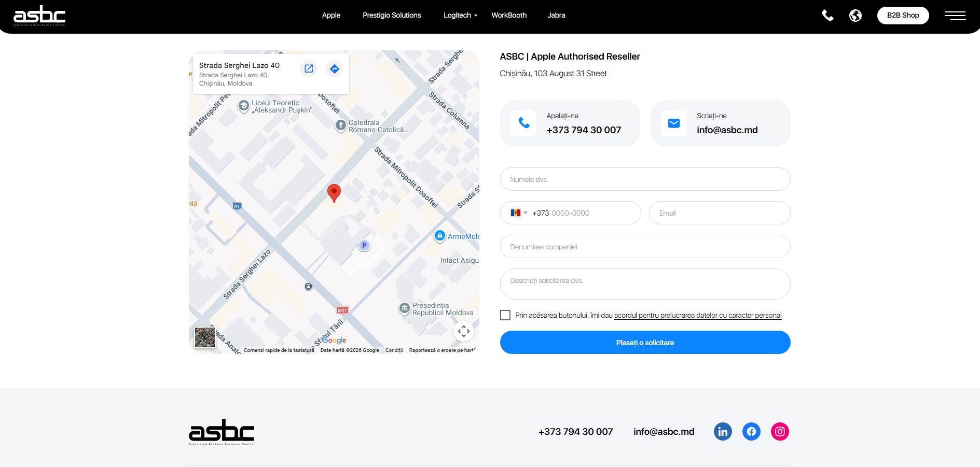Click Raportează o eroare pe hartă link
This screenshot has width=980, height=467.
click(x=442, y=350)
